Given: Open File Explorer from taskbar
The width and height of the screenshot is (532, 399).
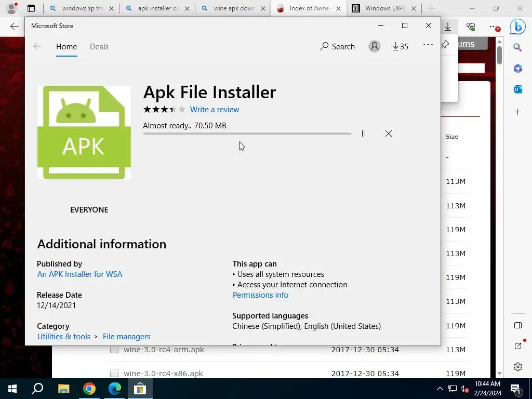Looking at the screenshot, I should [63, 389].
